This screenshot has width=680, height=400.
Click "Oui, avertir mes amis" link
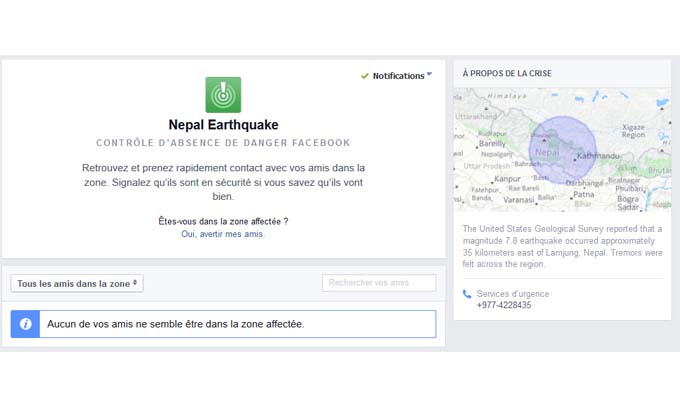coord(223,234)
